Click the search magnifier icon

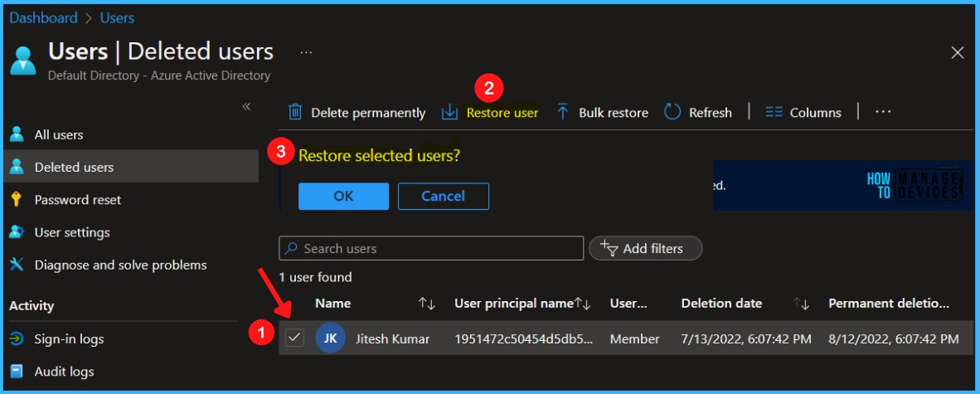(291, 248)
